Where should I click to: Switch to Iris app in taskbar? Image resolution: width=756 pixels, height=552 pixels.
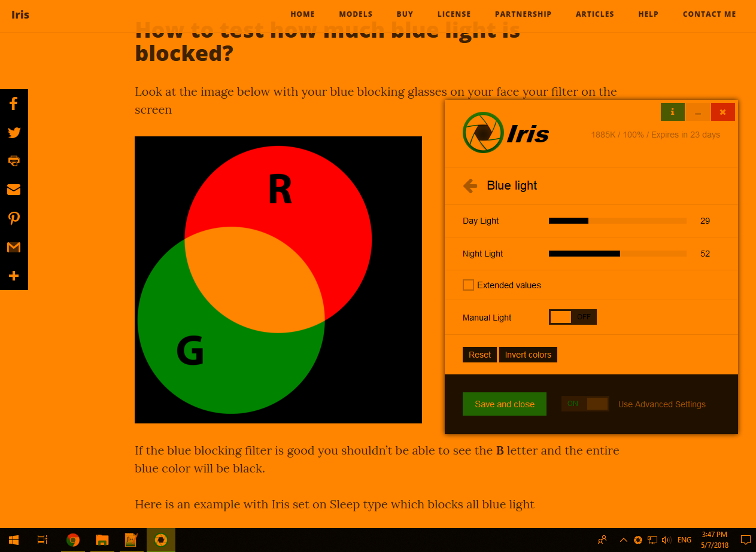(x=161, y=540)
